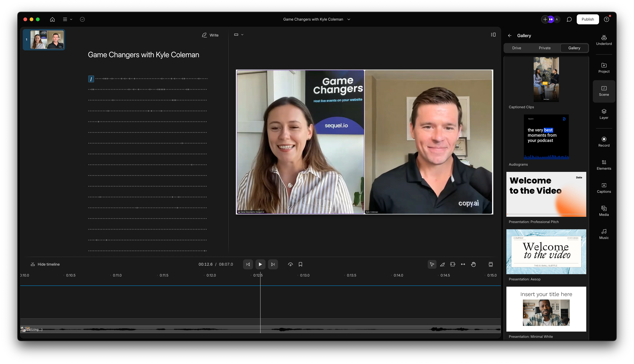The image size is (634, 364).
Task: Click the 0:11.0 mark on timeline ruler
Action: click(117, 275)
